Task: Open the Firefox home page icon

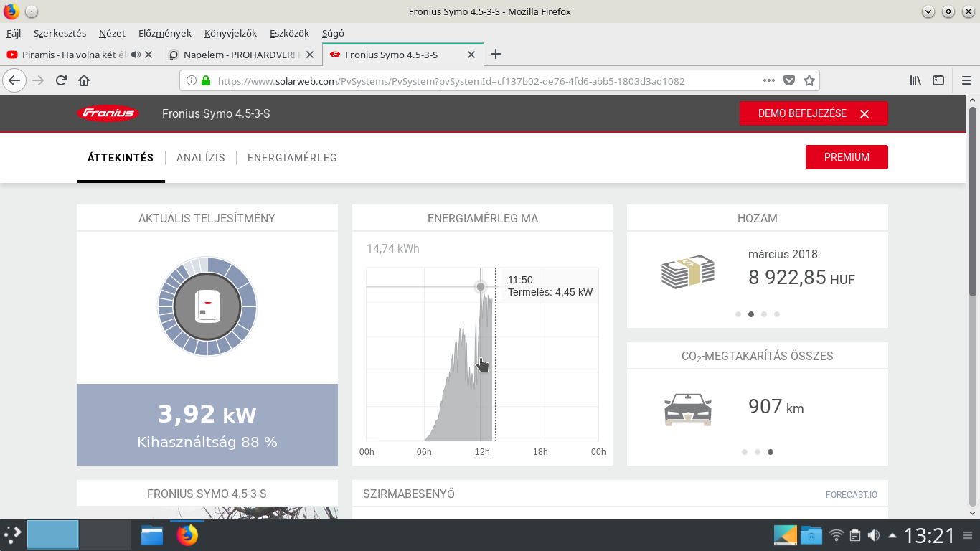Action: pos(84,80)
